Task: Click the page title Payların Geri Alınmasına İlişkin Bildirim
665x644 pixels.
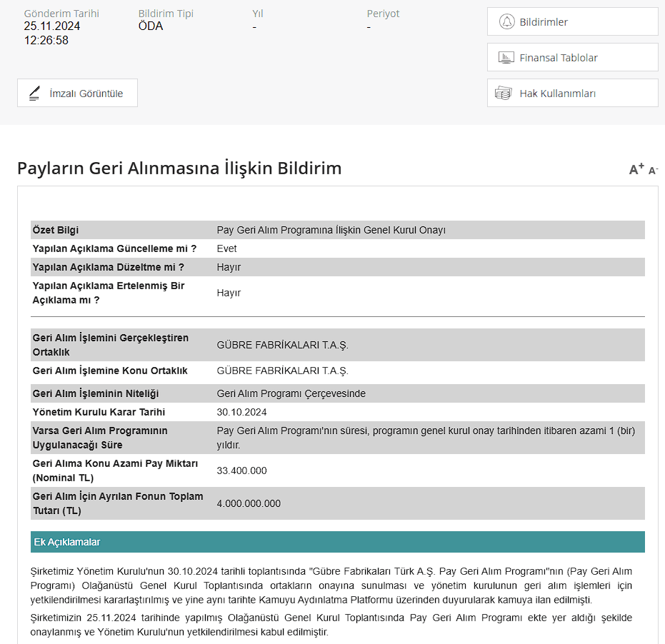Action: coord(179,168)
